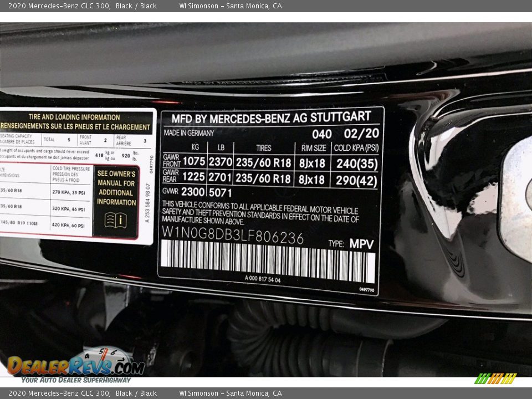Viewport: 532px width, 399px height.
Task: Click the colored stripes logo at bottom right
Action: (x=495, y=378)
